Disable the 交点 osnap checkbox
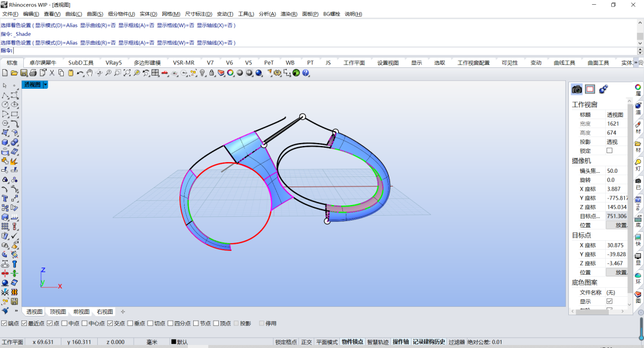 click(110, 324)
